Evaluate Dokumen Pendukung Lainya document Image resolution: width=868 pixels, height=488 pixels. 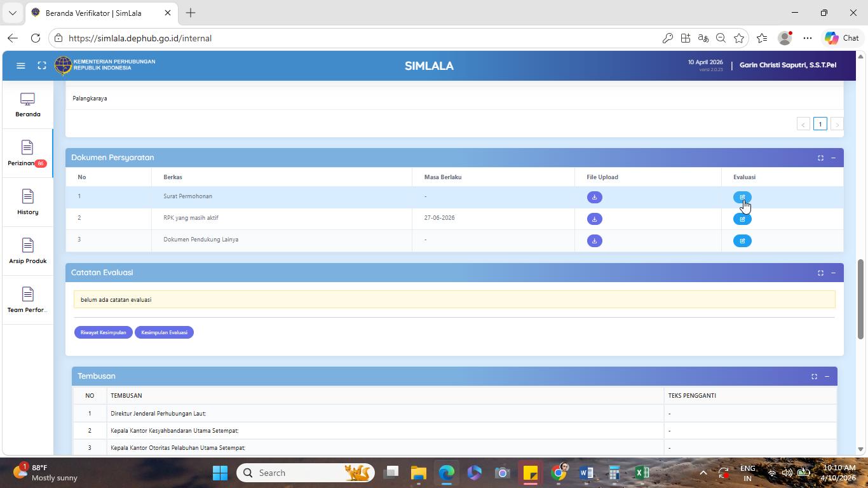(x=742, y=240)
